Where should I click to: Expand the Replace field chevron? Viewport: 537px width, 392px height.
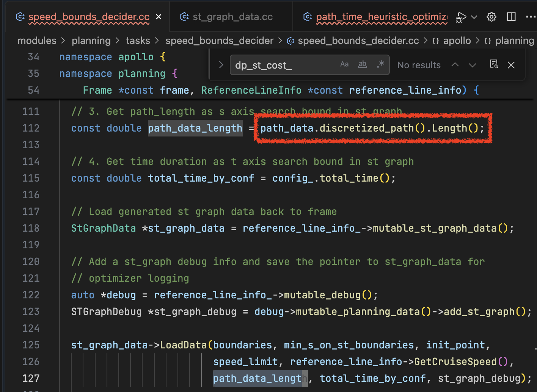(x=221, y=65)
